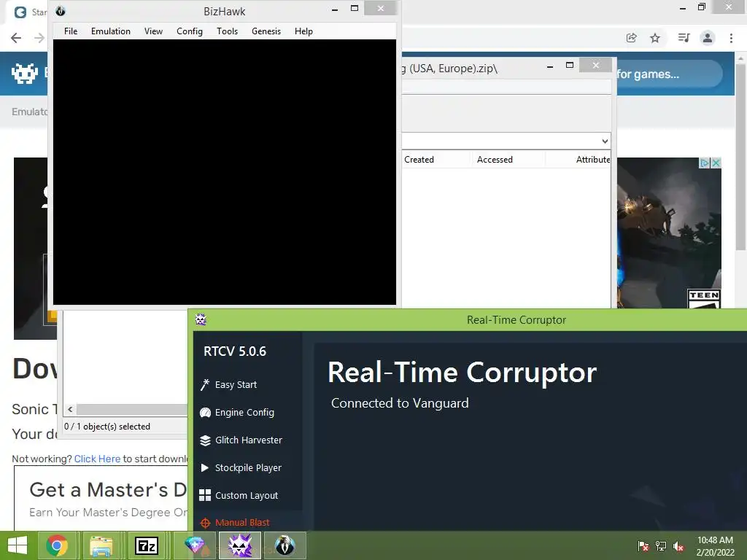Maximize the BizHawk window

pos(354,8)
